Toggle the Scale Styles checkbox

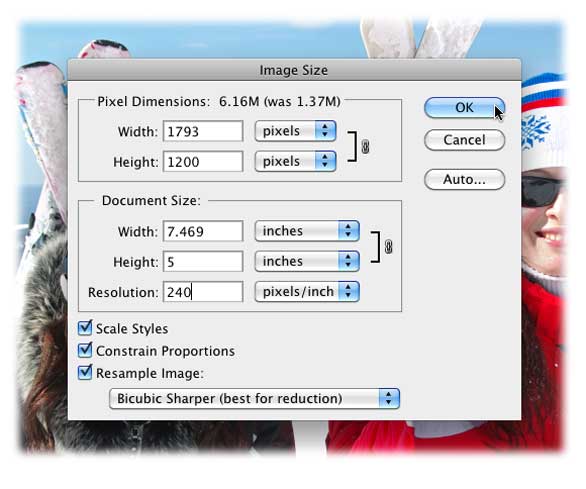click(85, 328)
